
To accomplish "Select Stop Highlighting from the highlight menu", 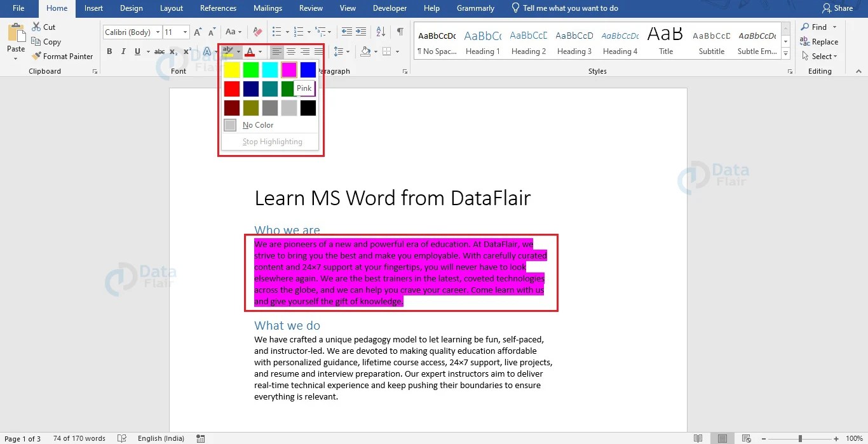I will pyautogui.click(x=271, y=141).
